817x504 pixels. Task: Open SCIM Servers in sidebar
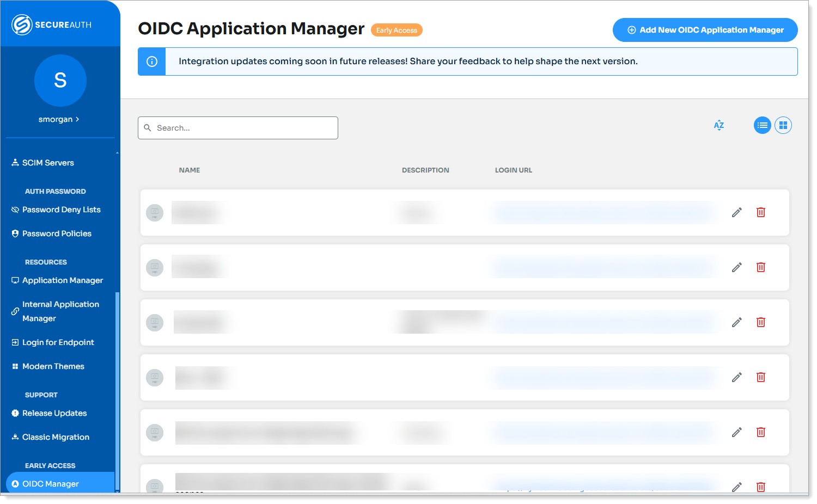point(48,163)
